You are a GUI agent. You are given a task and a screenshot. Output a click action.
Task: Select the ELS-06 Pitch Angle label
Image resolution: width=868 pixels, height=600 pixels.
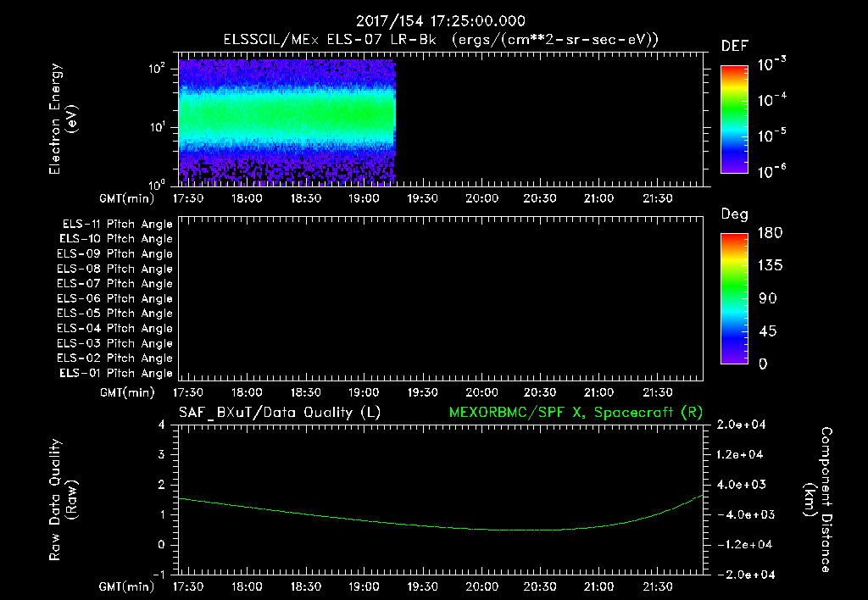click(x=114, y=298)
